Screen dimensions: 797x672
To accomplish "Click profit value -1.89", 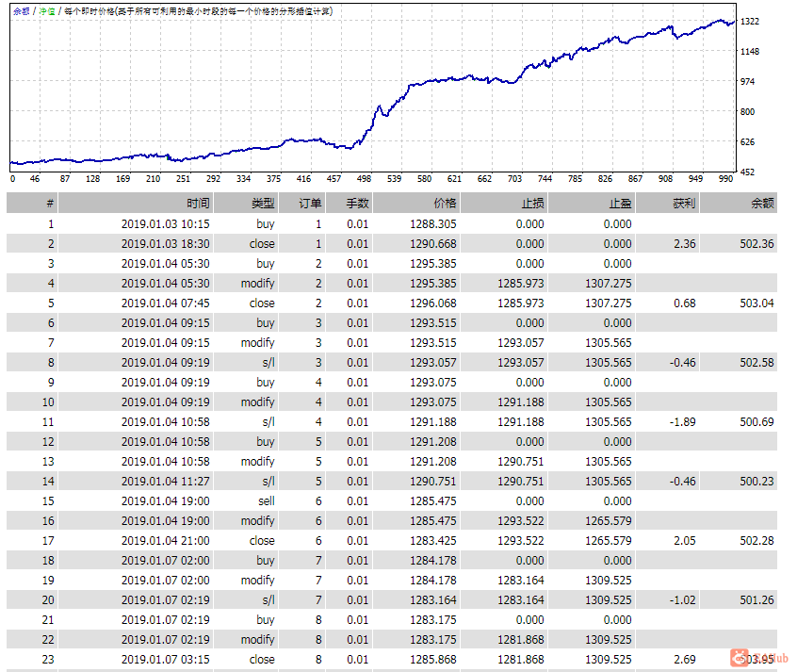I will click(682, 422).
